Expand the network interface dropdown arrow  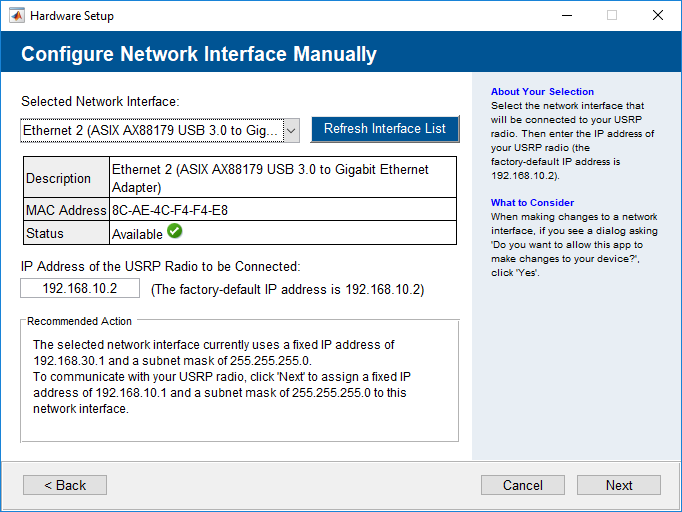[291, 130]
